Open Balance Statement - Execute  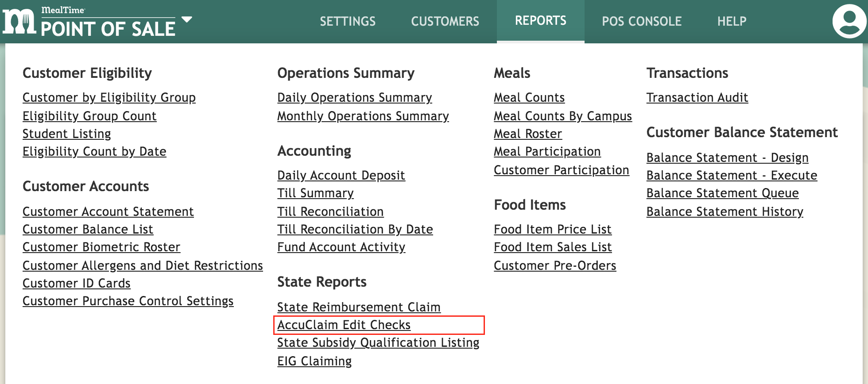pyautogui.click(x=732, y=175)
